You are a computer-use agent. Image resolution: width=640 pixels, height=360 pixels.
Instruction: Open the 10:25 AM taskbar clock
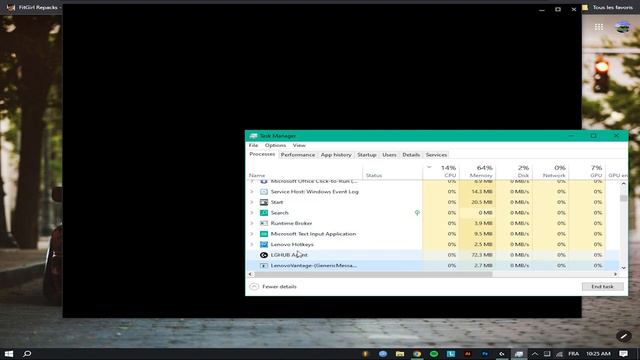[x=598, y=354]
